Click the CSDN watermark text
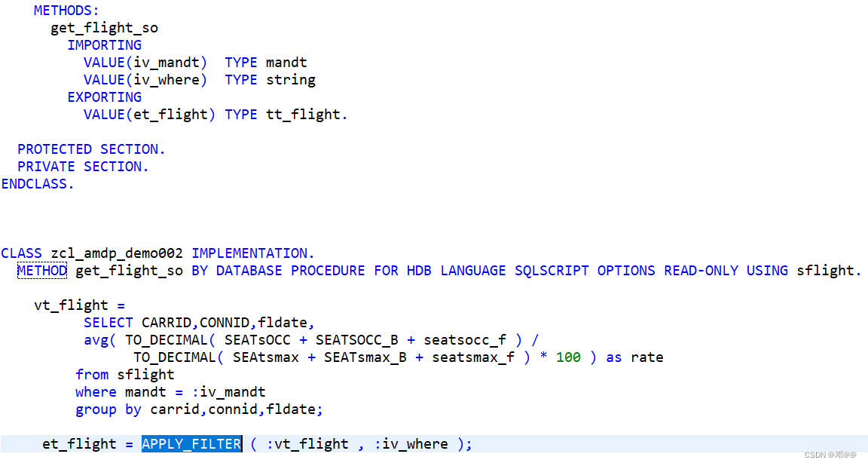 (x=831, y=455)
